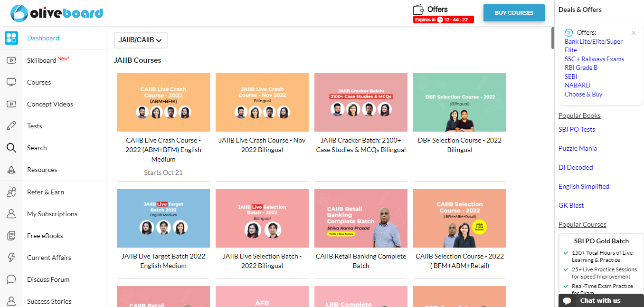Go to Discuss Forum

coord(48,279)
